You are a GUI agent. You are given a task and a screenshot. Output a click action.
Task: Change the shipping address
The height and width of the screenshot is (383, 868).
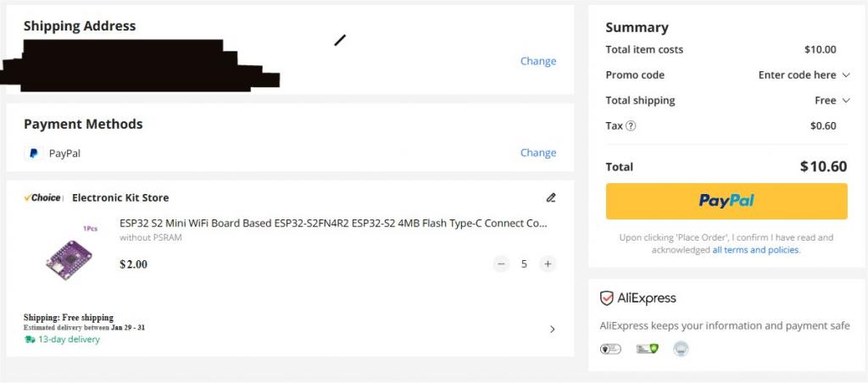pyautogui.click(x=537, y=61)
